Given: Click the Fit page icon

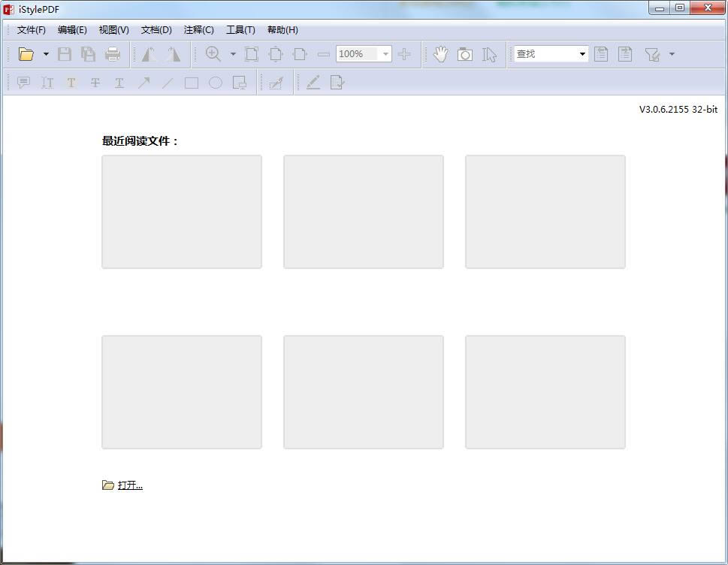Looking at the screenshot, I should point(276,54).
